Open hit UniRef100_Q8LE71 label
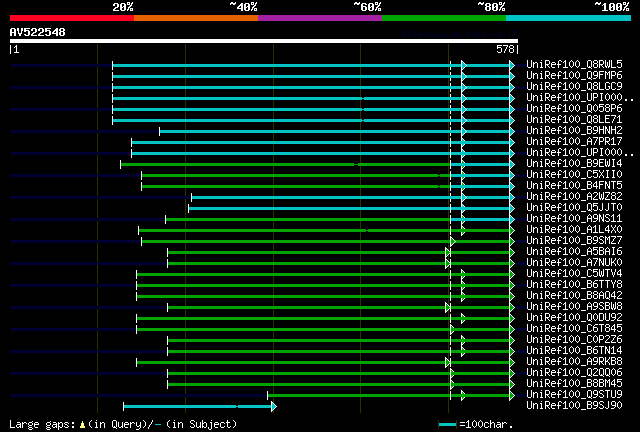Screen dimensions: 640x432 (x=574, y=120)
